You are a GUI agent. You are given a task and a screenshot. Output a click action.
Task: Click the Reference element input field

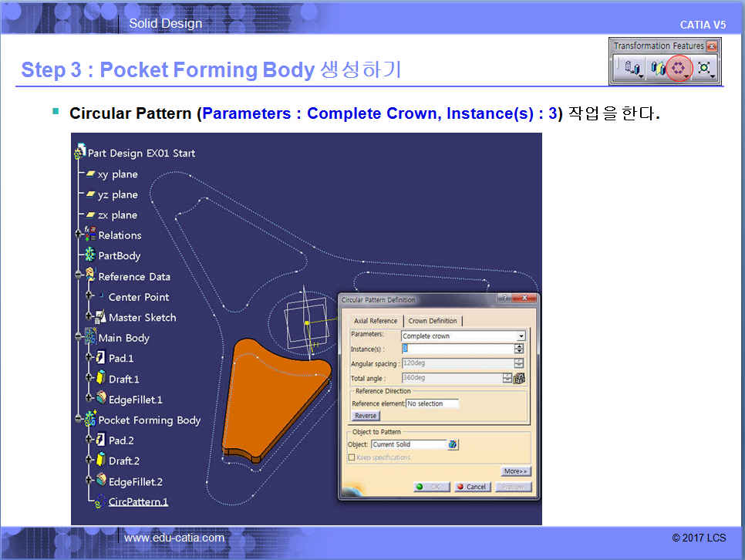(432, 403)
